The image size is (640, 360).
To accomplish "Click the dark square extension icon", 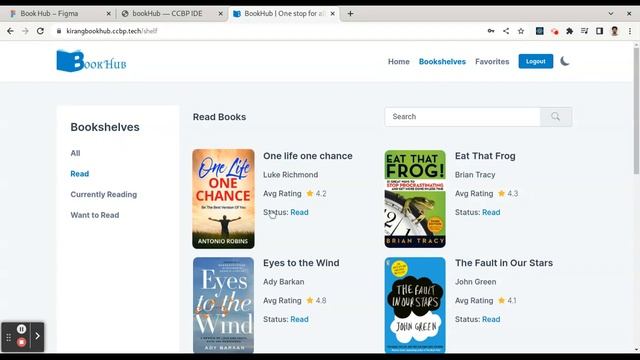I will [540, 31].
